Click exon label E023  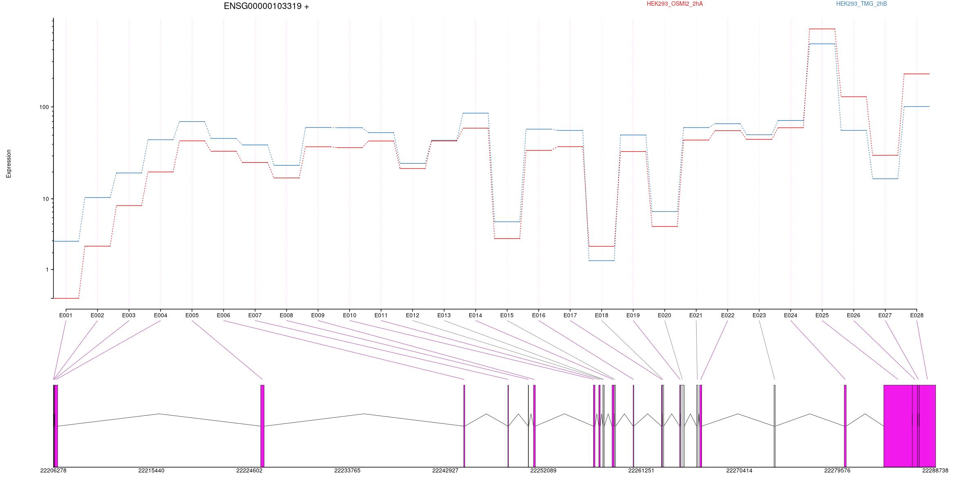click(x=759, y=315)
